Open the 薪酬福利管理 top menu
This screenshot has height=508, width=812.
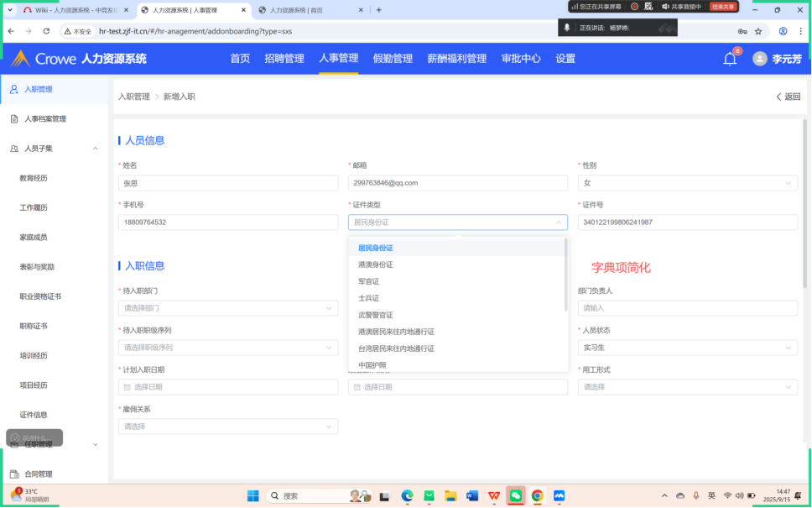pyautogui.click(x=456, y=59)
